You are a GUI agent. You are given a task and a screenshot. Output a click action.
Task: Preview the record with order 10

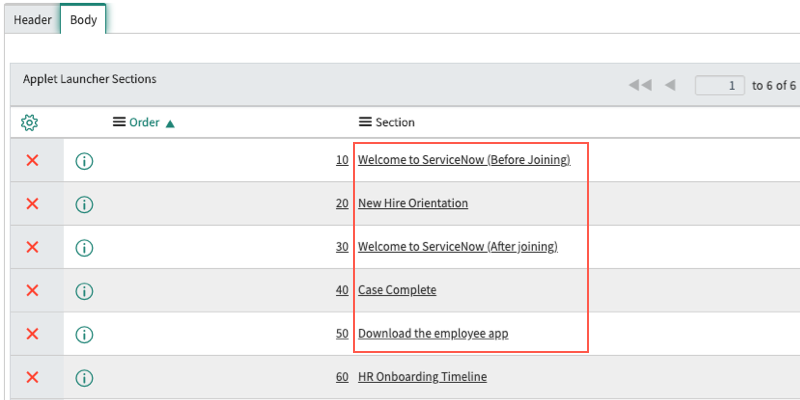[x=84, y=161]
